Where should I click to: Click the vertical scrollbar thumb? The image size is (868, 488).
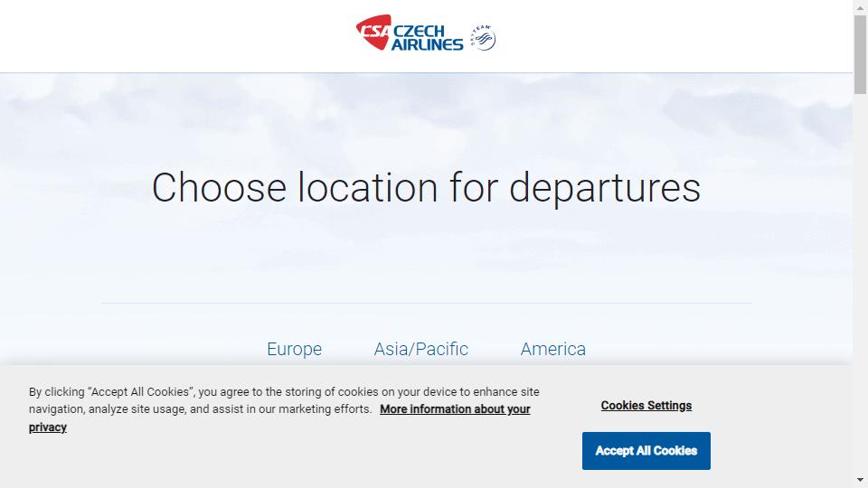(860, 54)
